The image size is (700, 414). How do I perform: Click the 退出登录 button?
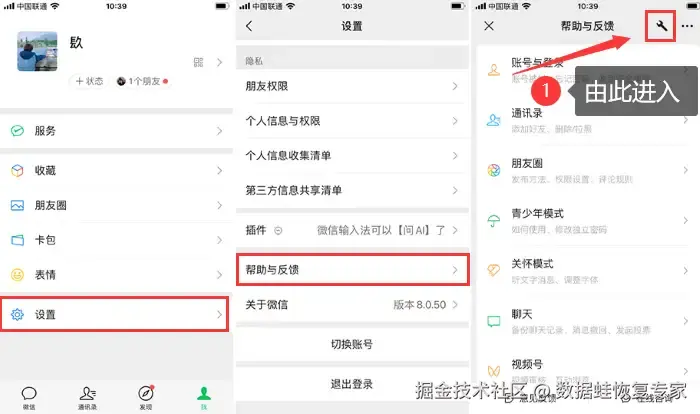tap(352, 384)
